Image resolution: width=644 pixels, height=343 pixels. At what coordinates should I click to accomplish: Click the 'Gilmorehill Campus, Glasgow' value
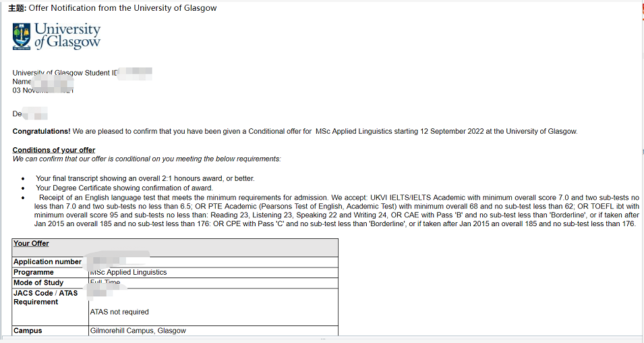(138, 331)
